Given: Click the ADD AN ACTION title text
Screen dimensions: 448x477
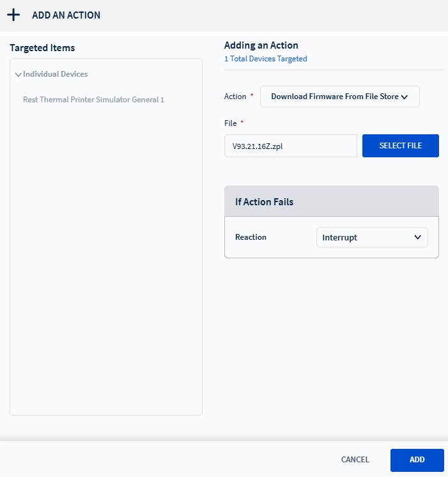Looking at the screenshot, I should (x=66, y=15).
